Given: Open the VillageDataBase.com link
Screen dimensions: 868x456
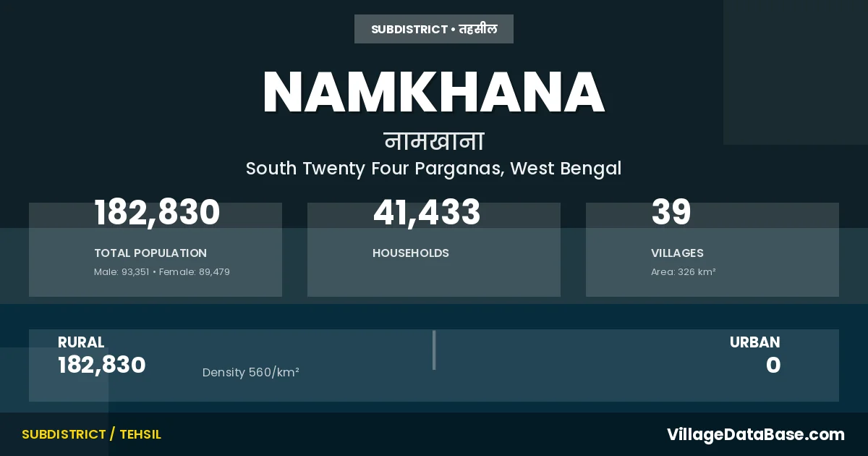Looking at the screenshot, I should 755,434.
